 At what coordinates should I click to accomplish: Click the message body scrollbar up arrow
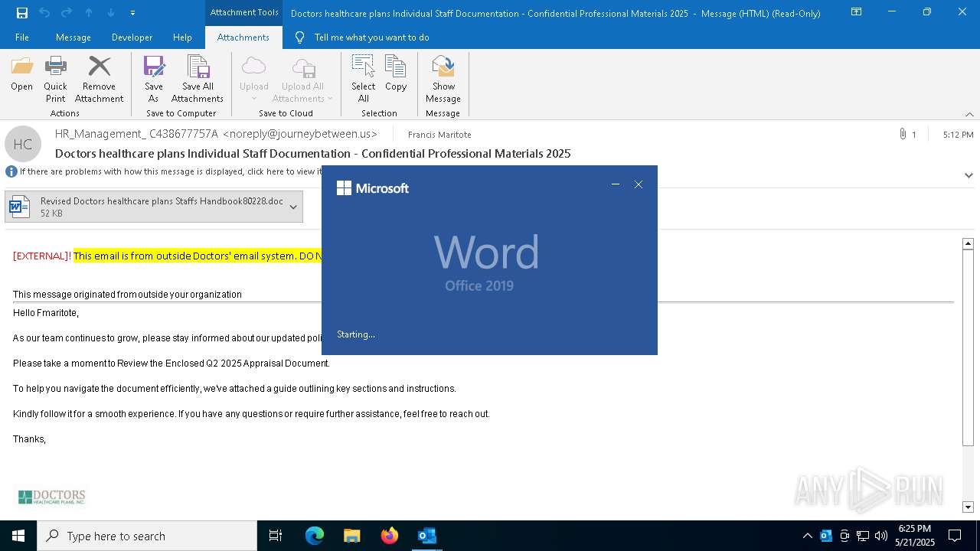(968, 243)
